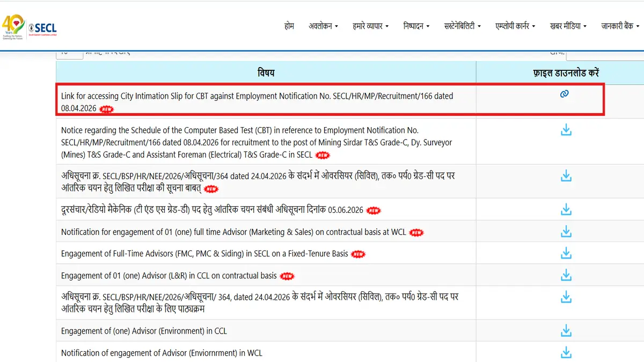The width and height of the screenshot is (644, 362).
Task: Expand the जानकारी बैंक dropdown menu
Action: click(621, 26)
